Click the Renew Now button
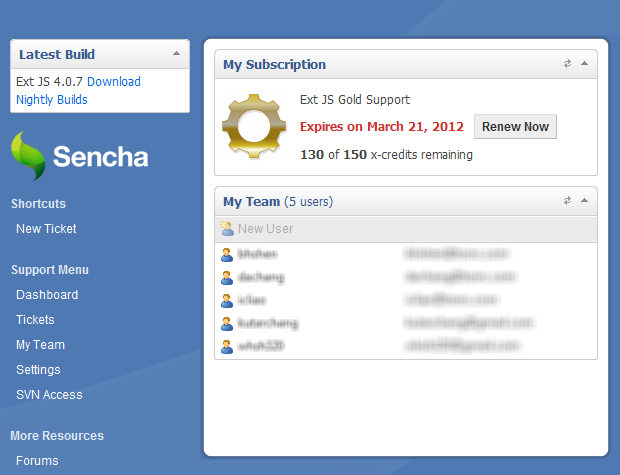This screenshot has height=475, width=620. click(515, 127)
